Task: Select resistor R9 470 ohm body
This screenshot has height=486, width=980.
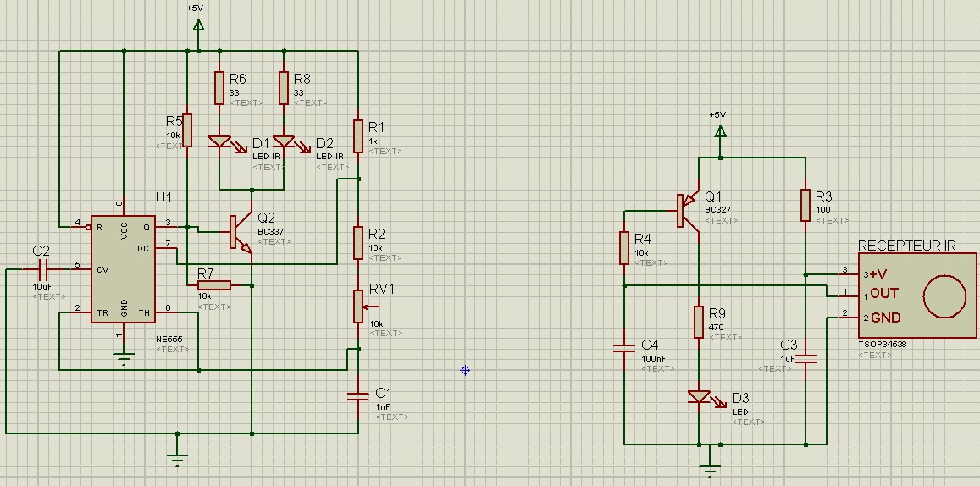Action: pos(699,322)
